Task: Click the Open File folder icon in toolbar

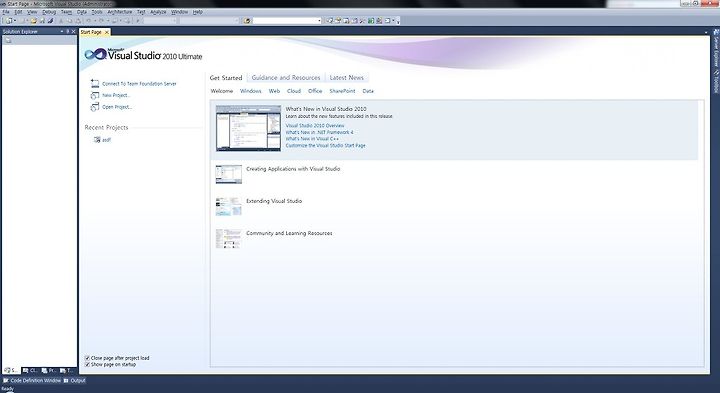Action: (34, 21)
